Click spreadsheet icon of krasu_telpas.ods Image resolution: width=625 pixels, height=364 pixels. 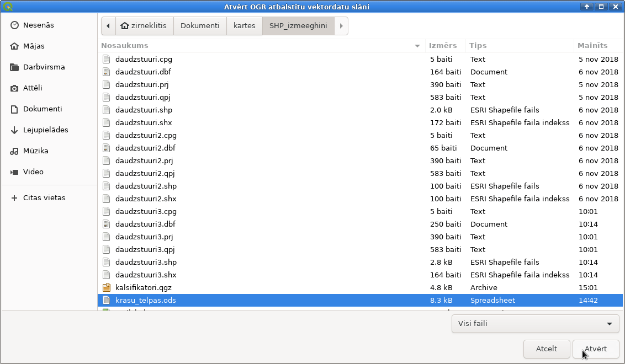click(x=106, y=300)
